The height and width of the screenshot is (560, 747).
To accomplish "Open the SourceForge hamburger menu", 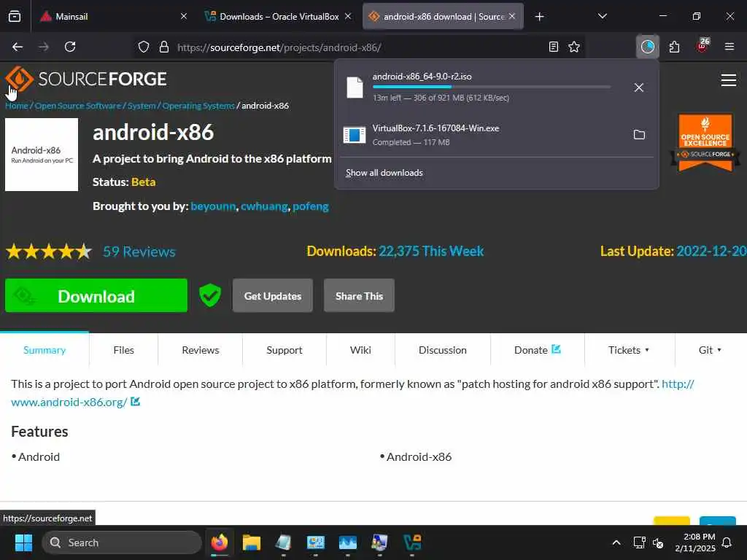I will (729, 80).
